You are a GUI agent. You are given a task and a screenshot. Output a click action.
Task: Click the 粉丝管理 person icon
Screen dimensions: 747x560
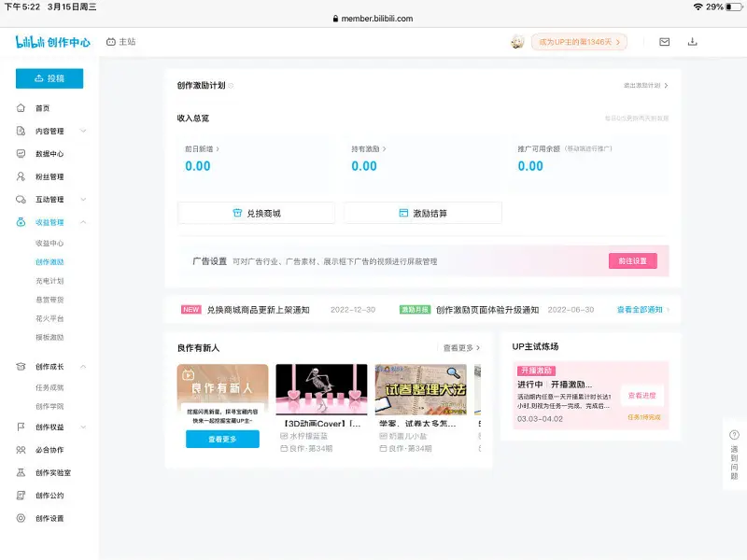click(x=21, y=176)
